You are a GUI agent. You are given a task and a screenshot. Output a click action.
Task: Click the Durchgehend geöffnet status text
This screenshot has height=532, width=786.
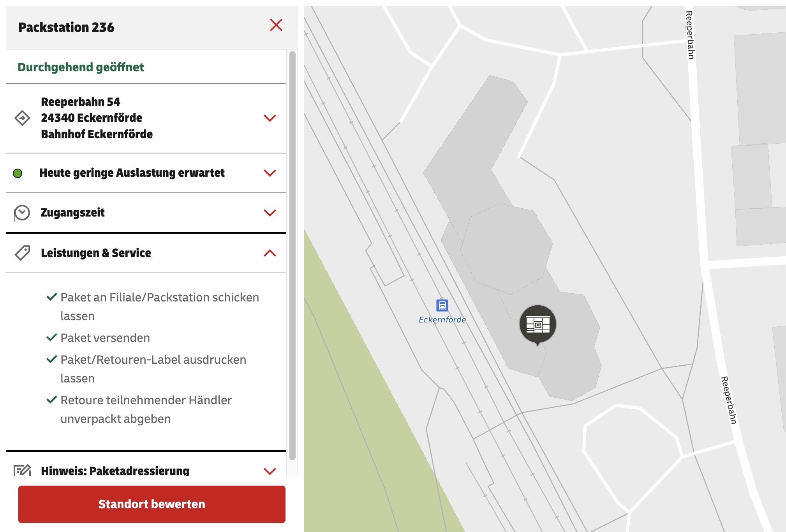click(81, 67)
